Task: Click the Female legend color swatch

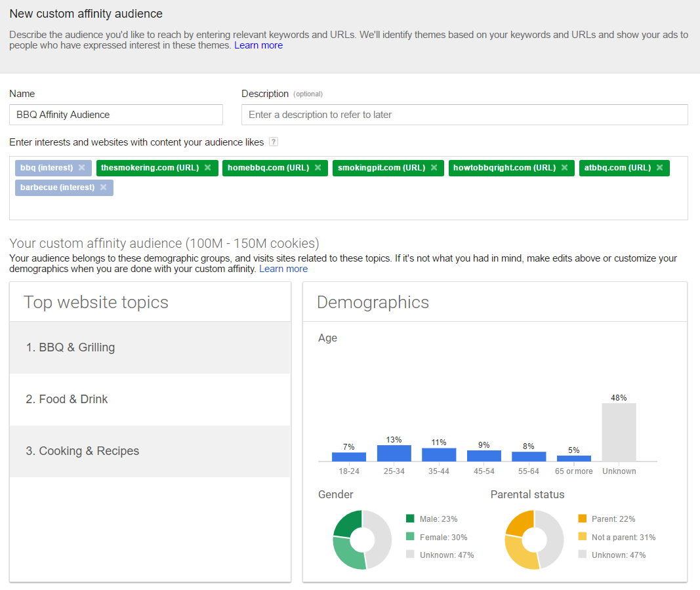Action: (x=410, y=536)
